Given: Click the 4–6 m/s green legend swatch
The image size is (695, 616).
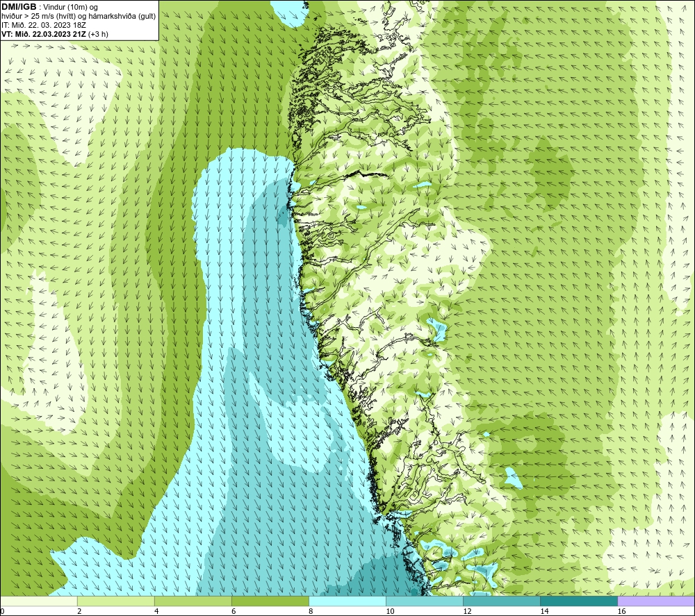Looking at the screenshot, I should tap(193, 601).
